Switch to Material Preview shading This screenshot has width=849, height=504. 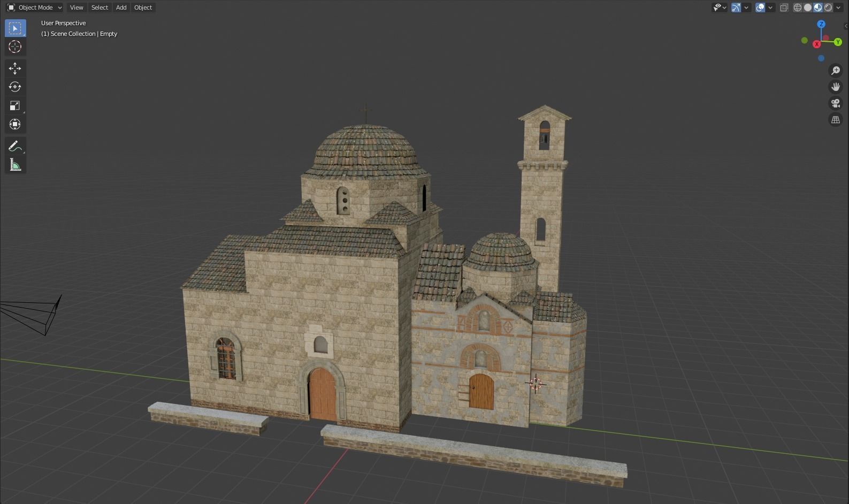[818, 7]
